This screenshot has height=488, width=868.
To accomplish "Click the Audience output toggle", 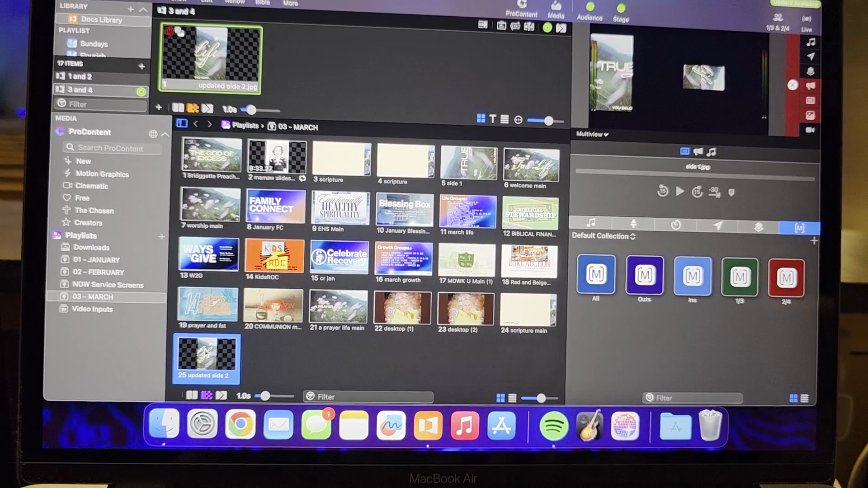I will (x=590, y=8).
